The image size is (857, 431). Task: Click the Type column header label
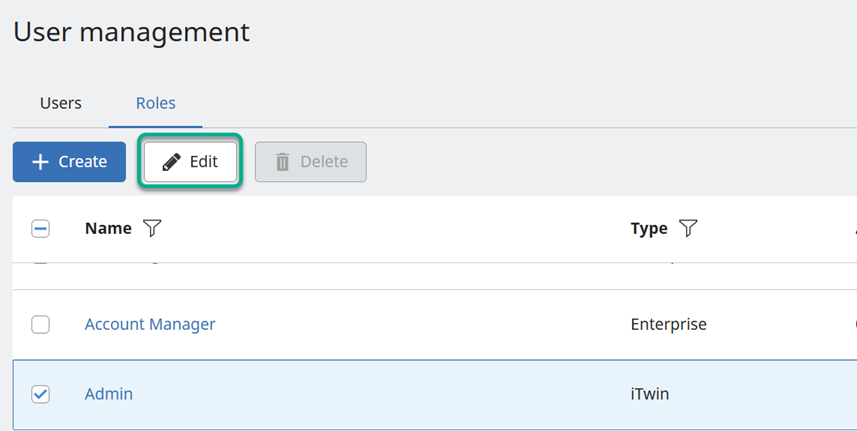click(x=649, y=229)
